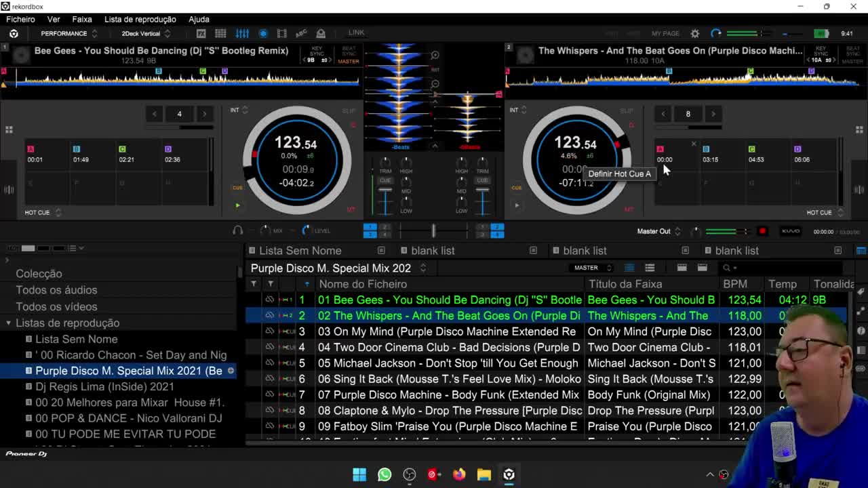Open the video panel icon
Viewport: 868px width, 488px height.
[x=281, y=33]
